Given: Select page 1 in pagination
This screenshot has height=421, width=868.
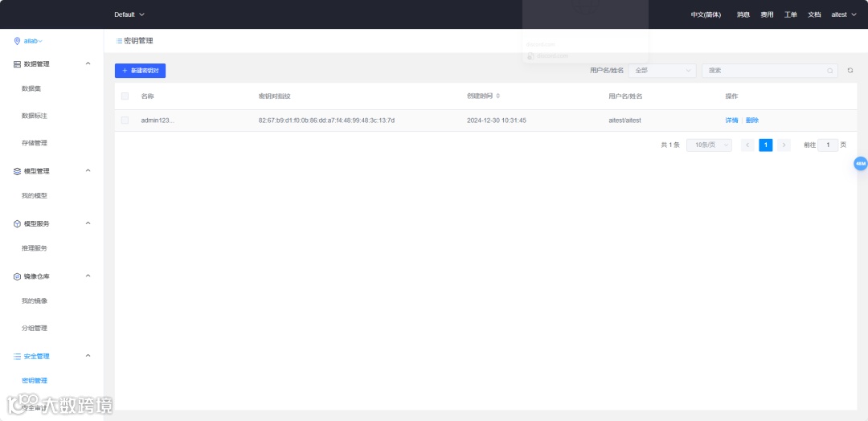Looking at the screenshot, I should click(x=766, y=145).
